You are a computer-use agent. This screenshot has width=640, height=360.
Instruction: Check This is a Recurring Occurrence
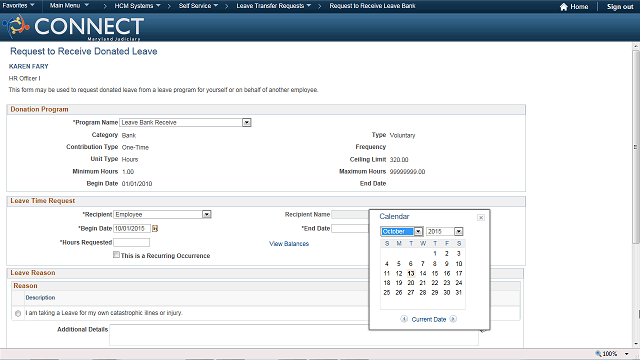[x=116, y=255]
